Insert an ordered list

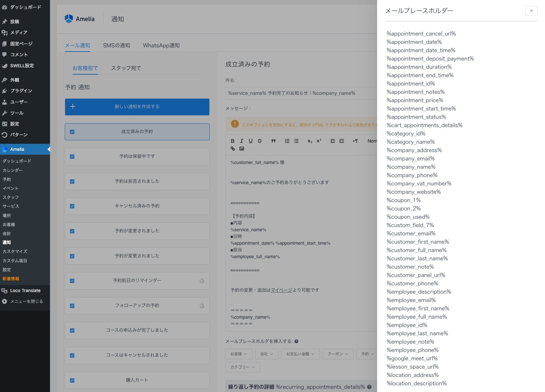[x=287, y=141]
